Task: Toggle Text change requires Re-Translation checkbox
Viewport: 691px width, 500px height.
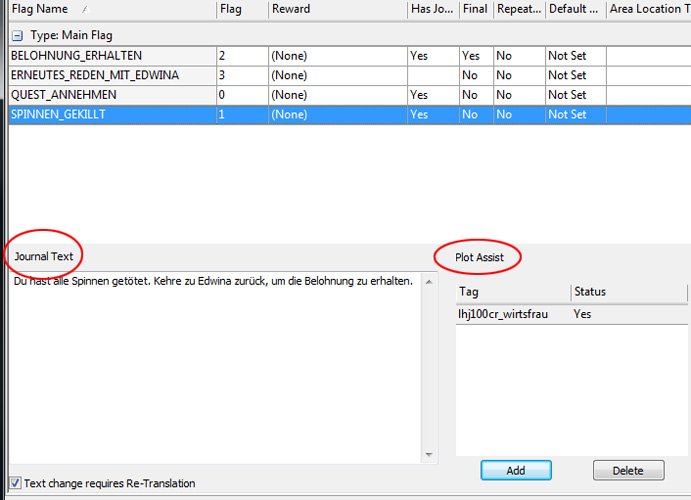Action: [x=15, y=483]
